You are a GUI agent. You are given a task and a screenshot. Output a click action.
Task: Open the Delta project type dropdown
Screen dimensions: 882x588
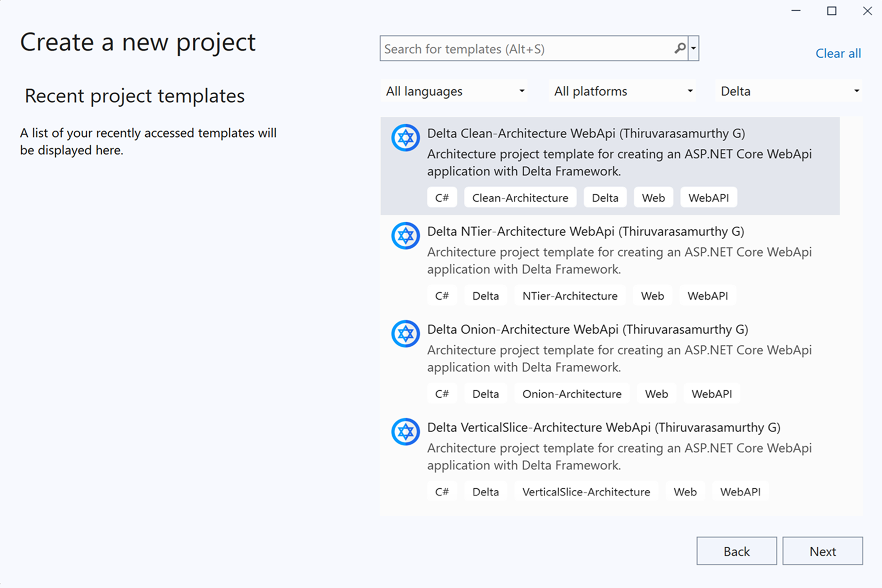(x=789, y=91)
